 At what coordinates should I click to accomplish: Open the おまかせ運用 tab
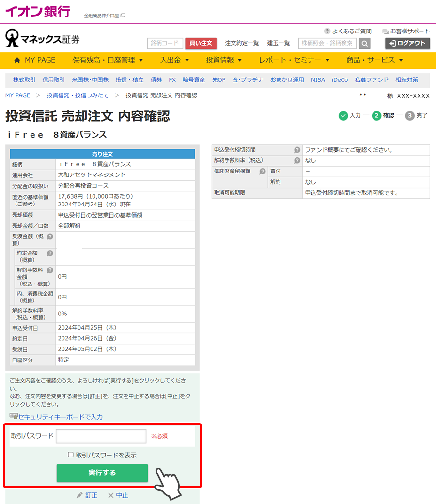pos(287,80)
